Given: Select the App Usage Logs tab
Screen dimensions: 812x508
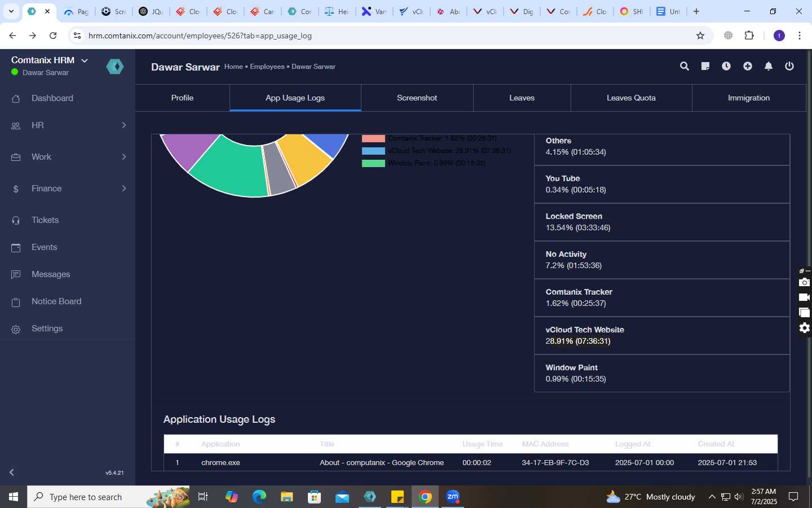Looking at the screenshot, I should 295,98.
